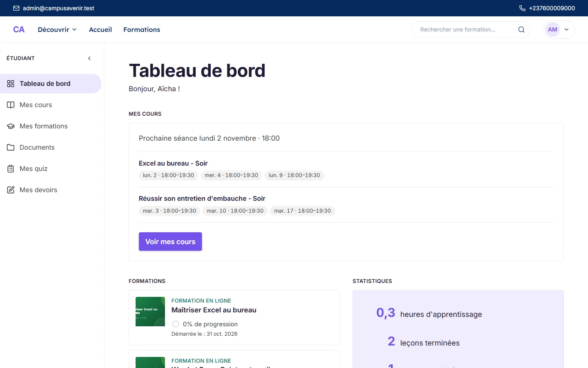Screen dimensions: 588x368
Task: Click the Voir mes cours button
Action: point(170,242)
